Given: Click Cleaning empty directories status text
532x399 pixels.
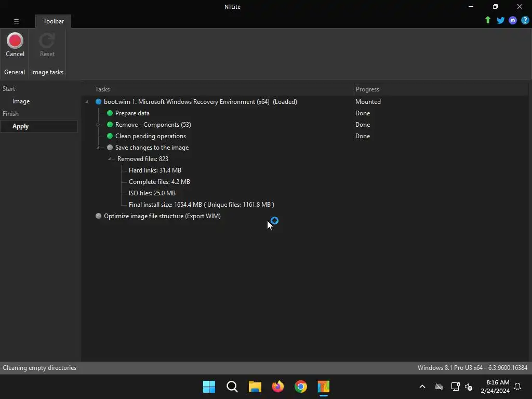Looking at the screenshot, I should (x=39, y=368).
